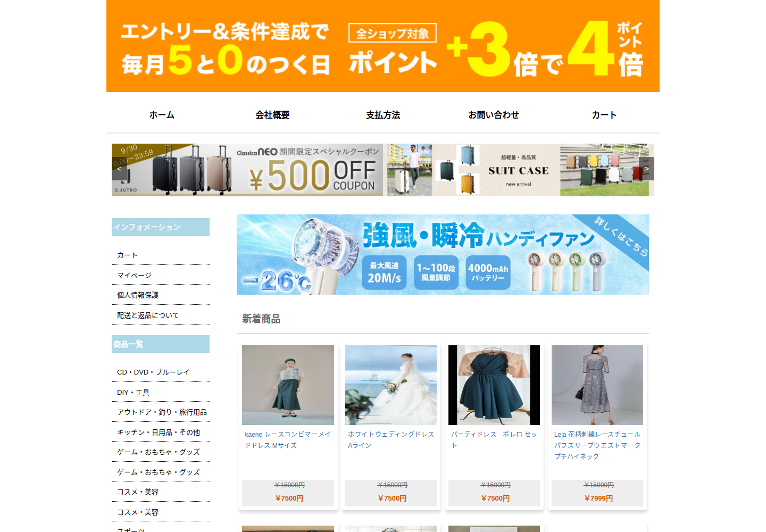The height and width of the screenshot is (532, 766).
Task: Open パーティドレス ボレロ セット product title
Action: coord(494,440)
